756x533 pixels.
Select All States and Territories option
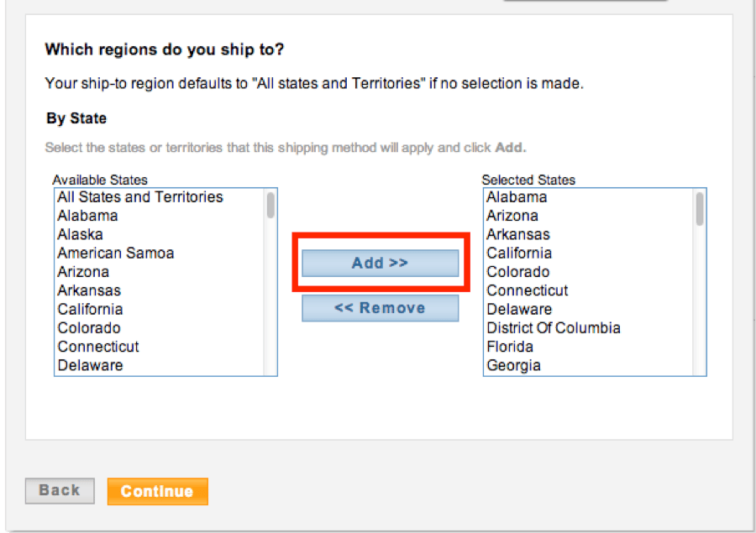(140, 197)
